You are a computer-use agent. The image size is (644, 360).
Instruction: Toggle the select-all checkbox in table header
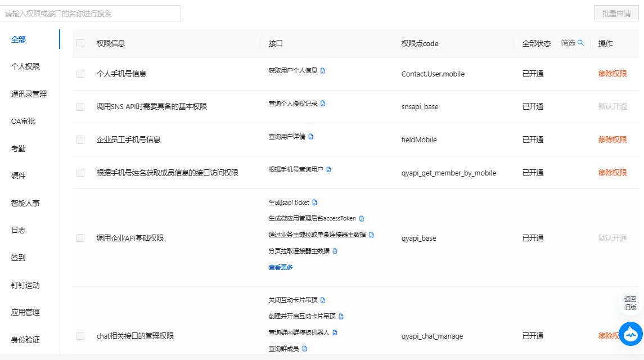(x=80, y=43)
